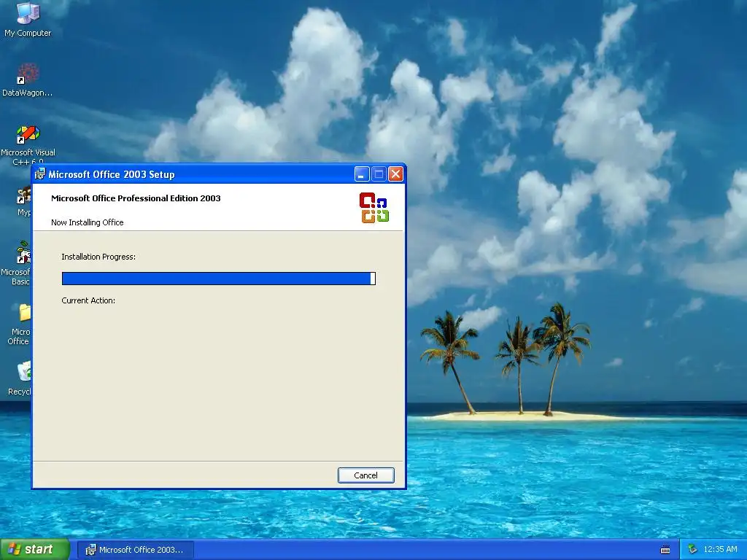
Task: Click the Office 2003 logo in the setup dialog
Action: pos(374,208)
